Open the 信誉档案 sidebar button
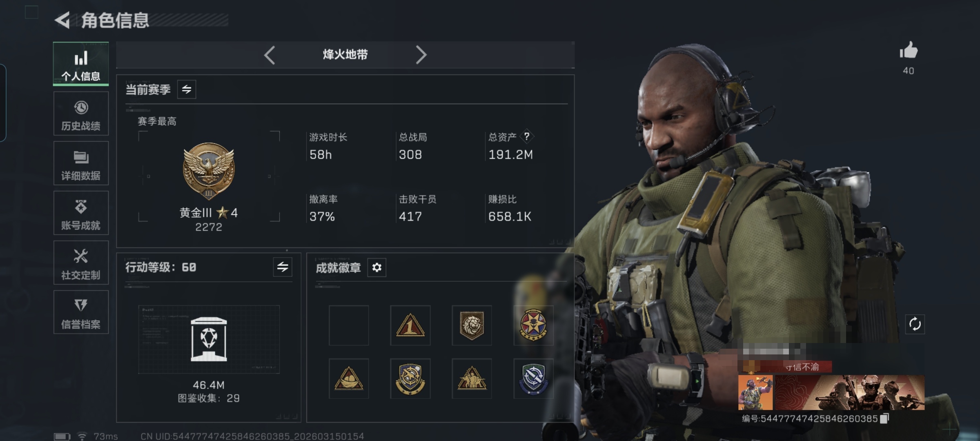980x441 pixels. pyautogui.click(x=81, y=312)
